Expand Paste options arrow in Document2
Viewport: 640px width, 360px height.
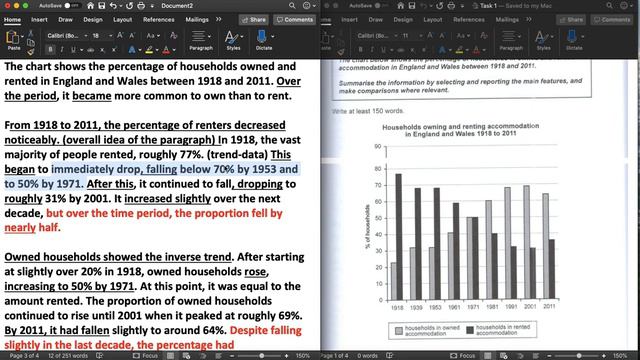coord(22,36)
